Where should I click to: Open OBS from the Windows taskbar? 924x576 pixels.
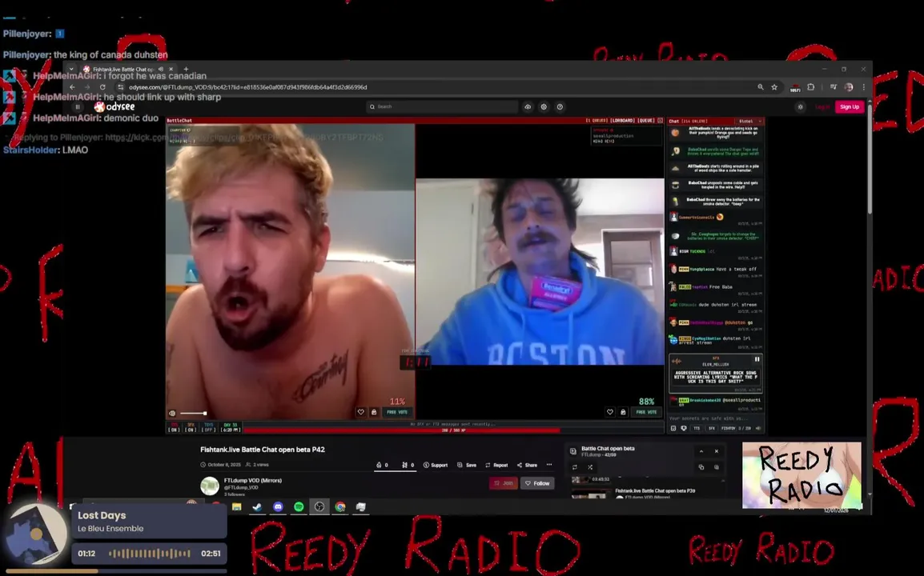pos(319,506)
